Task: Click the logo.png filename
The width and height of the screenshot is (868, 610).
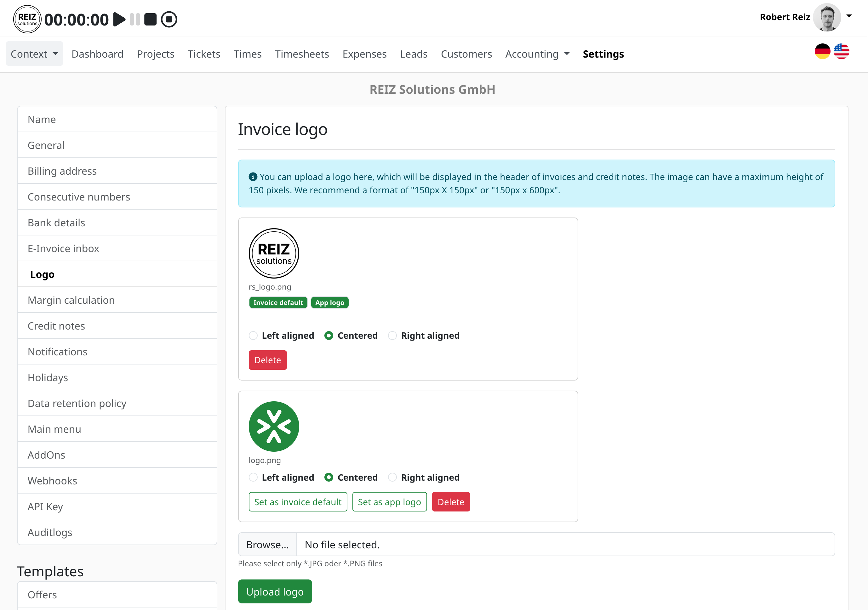Action: coord(265,460)
